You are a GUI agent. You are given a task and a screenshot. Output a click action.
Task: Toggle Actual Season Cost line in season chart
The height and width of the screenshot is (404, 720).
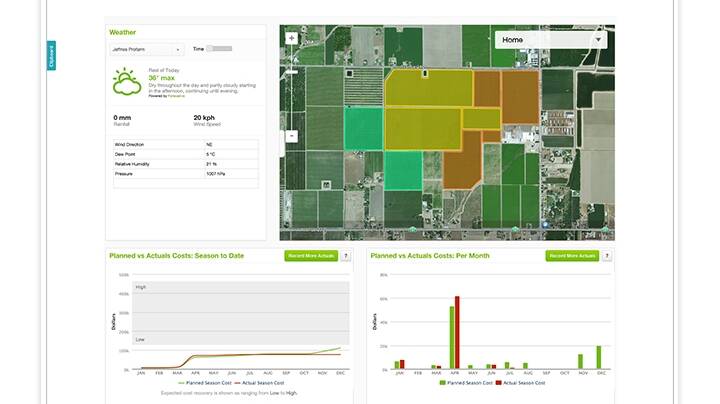[259, 382]
